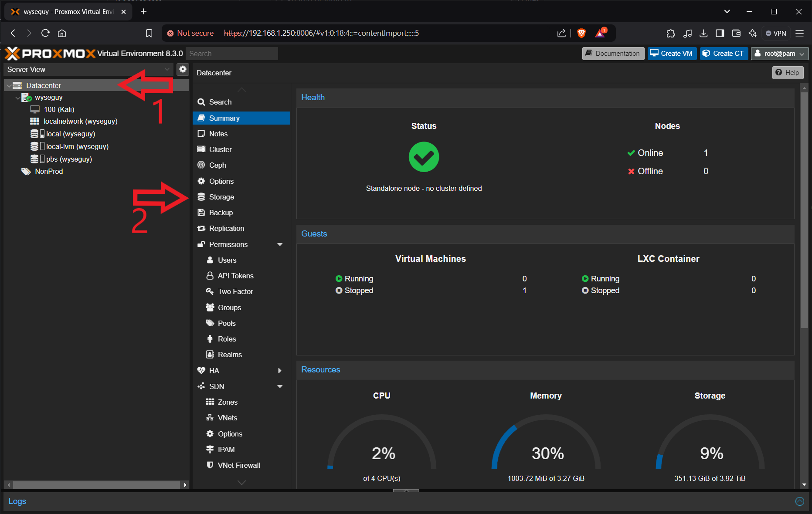Open Two Factor settings
This screenshot has width=812, height=514.
[241, 291]
